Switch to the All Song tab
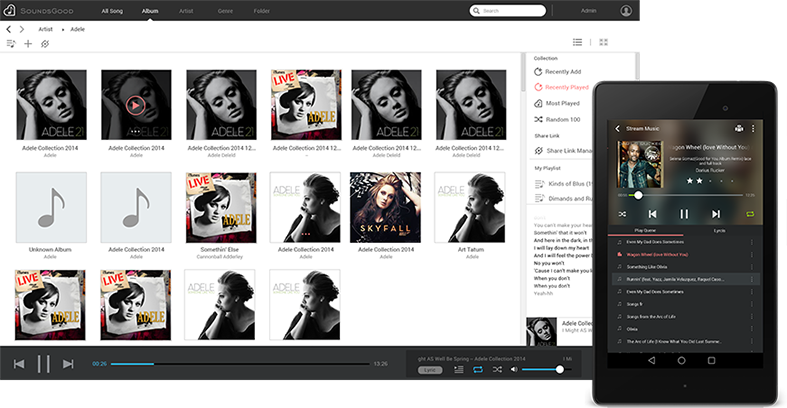 pos(112,11)
